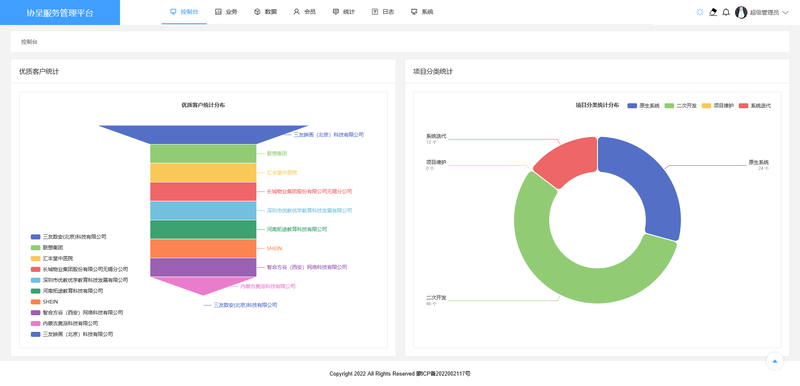Screen dimensions: 800x386
Task: Click the purple 西安 funnel segment
Action: 203,267
